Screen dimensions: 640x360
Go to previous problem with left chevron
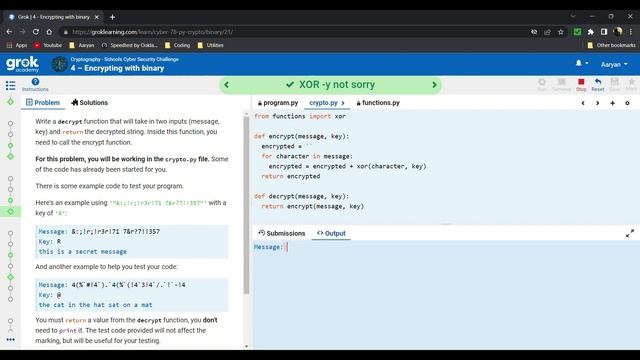[x=227, y=85]
